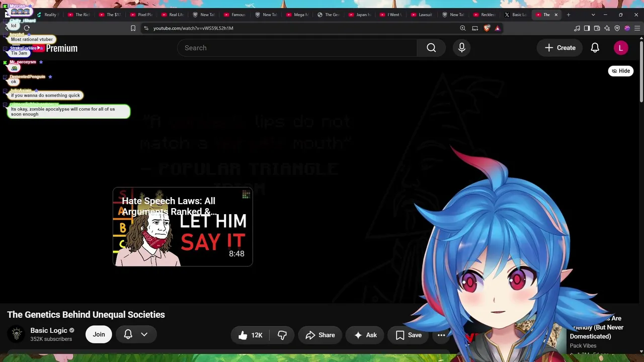Switch to the 'Japan' tab
This screenshot has height=362, width=644.
pyautogui.click(x=359, y=15)
